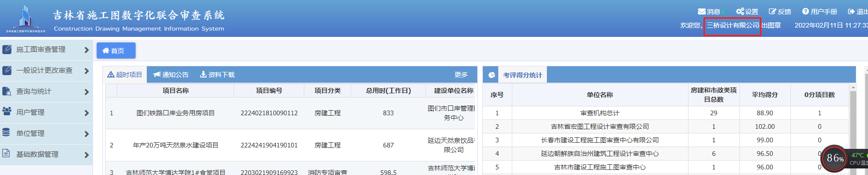Click 退出 logout link
This screenshot has height=175, width=868.
(858, 12)
